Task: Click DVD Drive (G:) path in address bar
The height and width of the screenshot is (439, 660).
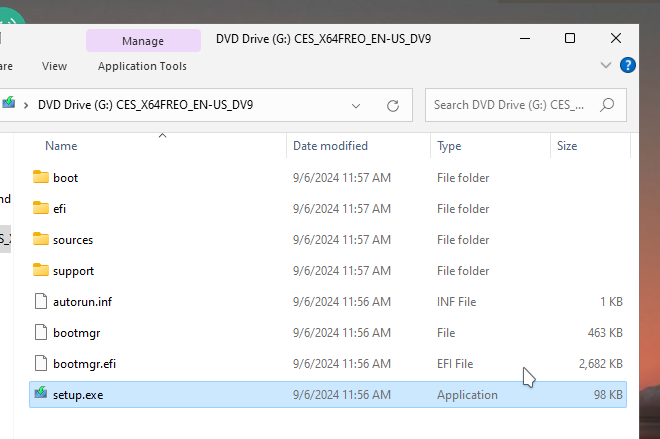Action: 146,105
